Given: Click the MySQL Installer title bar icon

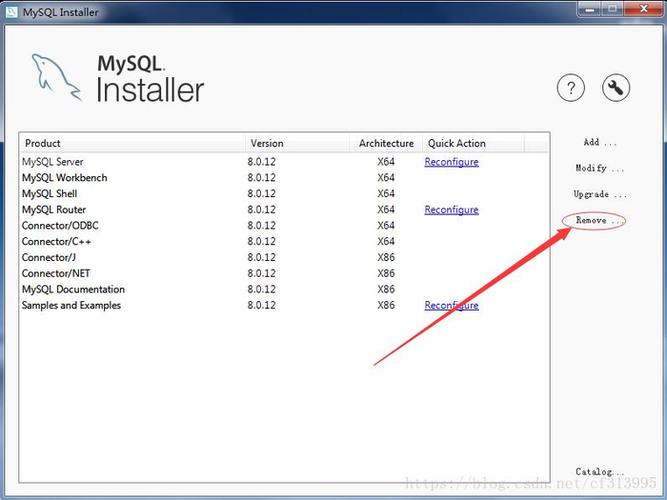Looking at the screenshot, I should coord(11,11).
